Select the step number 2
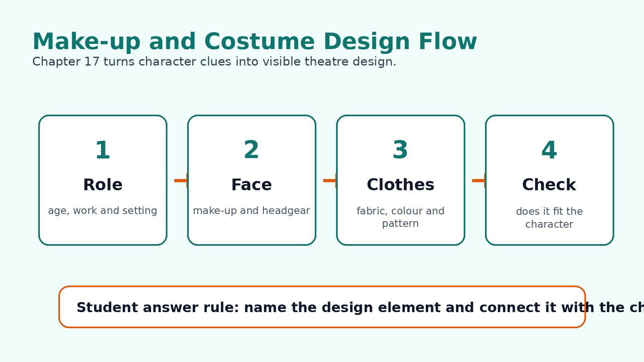The image size is (644, 362). point(252,150)
